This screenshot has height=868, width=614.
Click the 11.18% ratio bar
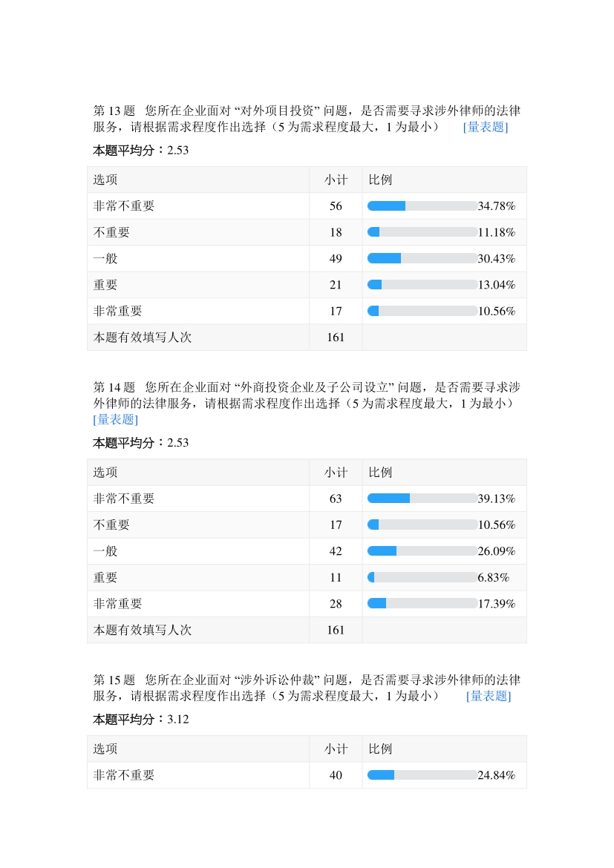coord(422,232)
